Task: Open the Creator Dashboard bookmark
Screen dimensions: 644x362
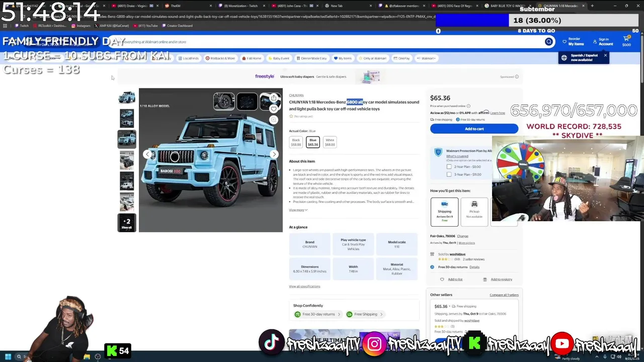Action: click(x=177, y=26)
